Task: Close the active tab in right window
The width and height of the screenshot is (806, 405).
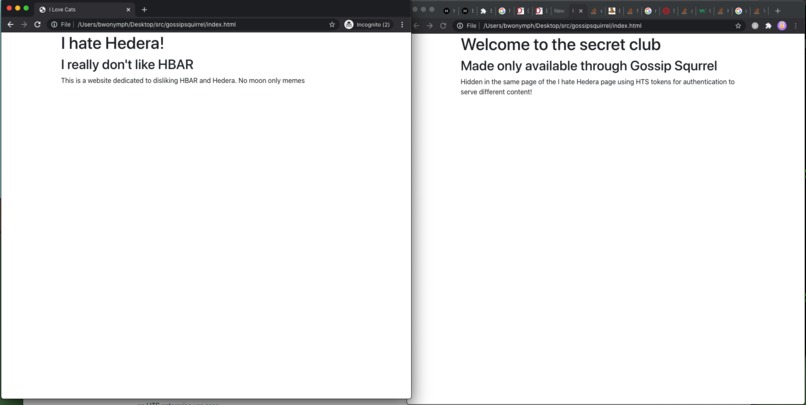Action: (x=581, y=11)
